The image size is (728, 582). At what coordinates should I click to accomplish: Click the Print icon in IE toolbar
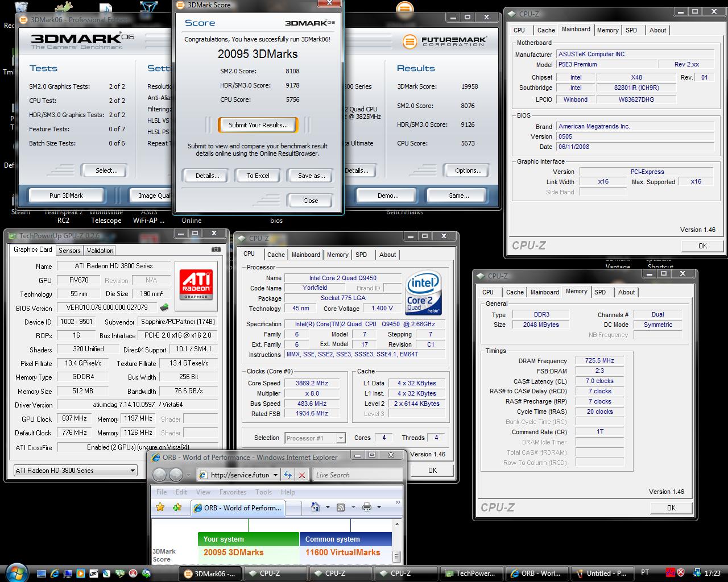[367, 507]
